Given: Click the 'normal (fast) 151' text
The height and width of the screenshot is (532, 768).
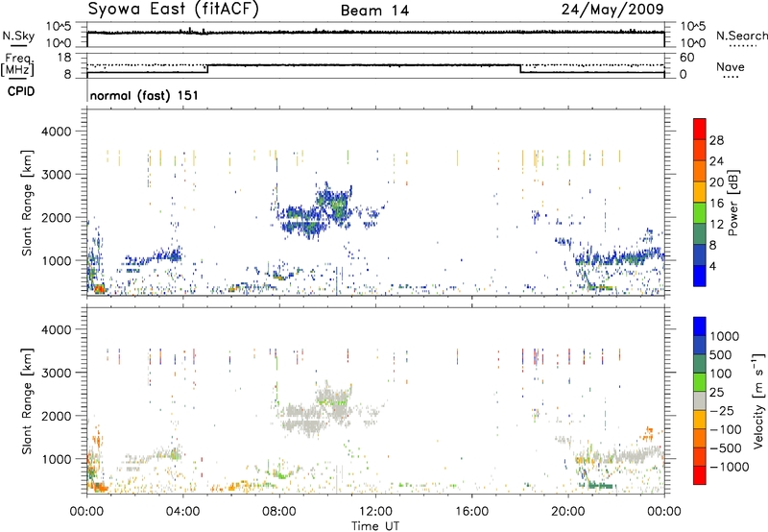Looking at the screenshot, I should pos(144,95).
